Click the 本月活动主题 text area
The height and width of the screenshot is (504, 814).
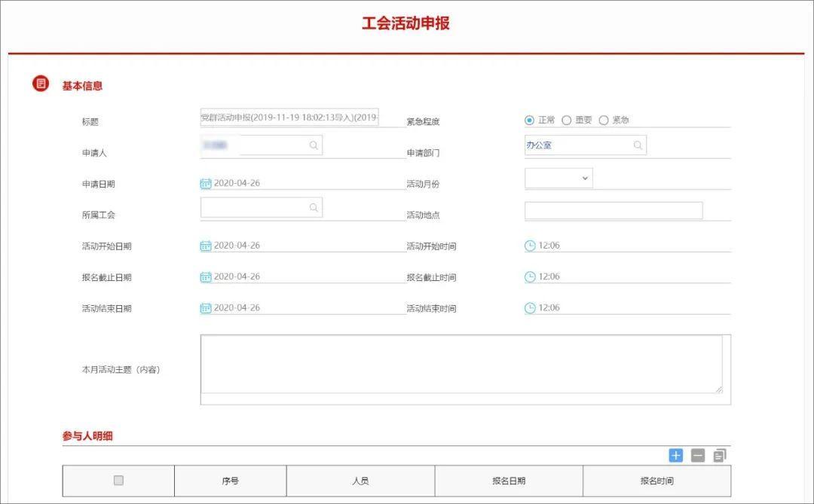pyautogui.click(x=464, y=365)
